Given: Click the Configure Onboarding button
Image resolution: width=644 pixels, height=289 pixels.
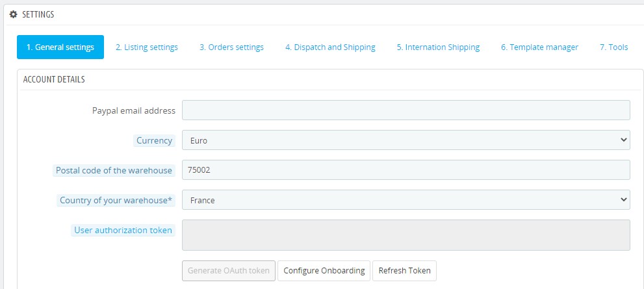Looking at the screenshot, I should click(324, 271).
